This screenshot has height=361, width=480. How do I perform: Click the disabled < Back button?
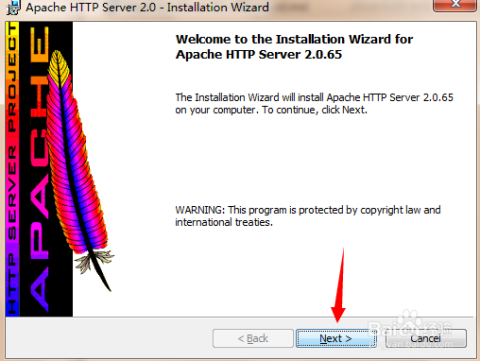(253, 339)
